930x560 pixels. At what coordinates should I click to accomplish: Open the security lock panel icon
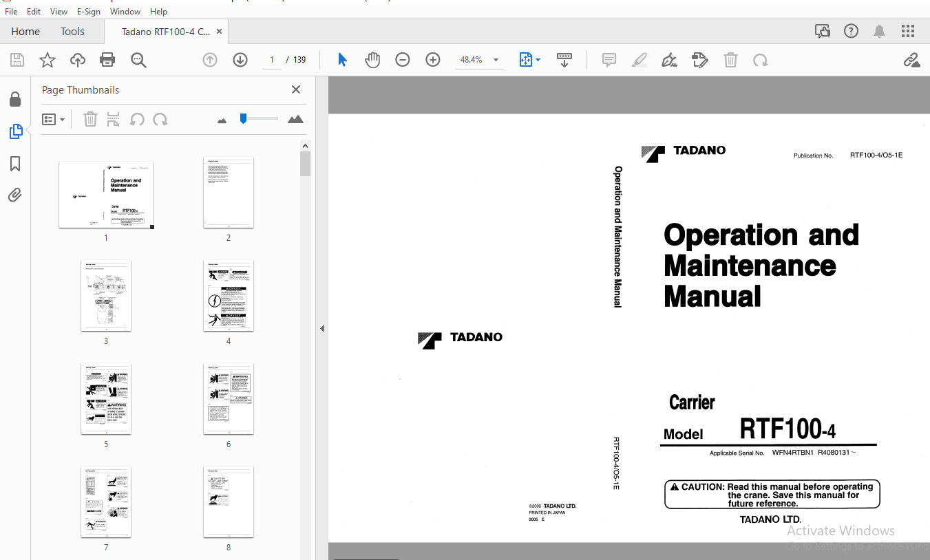[x=15, y=100]
